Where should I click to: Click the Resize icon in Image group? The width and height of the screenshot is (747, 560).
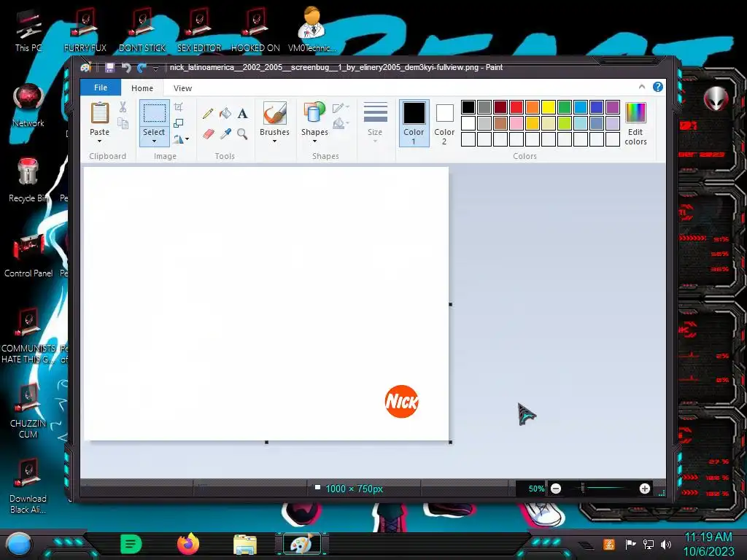179,123
